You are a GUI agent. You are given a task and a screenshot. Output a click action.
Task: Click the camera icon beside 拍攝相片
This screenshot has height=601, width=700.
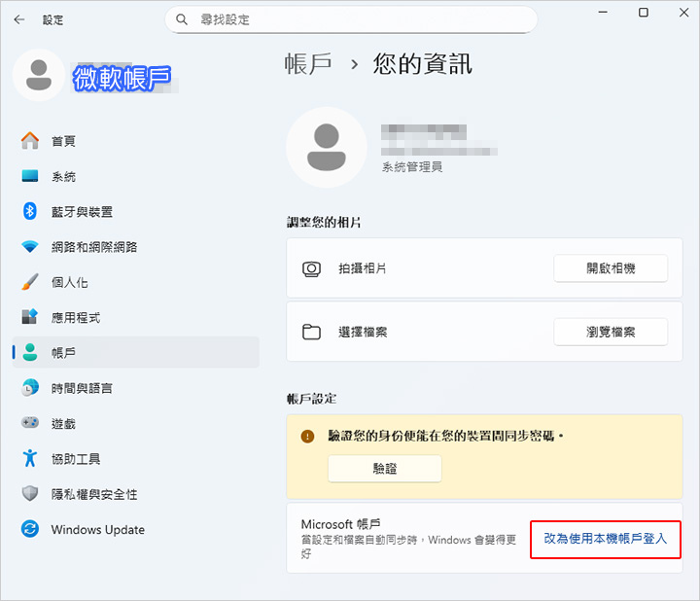(x=311, y=268)
